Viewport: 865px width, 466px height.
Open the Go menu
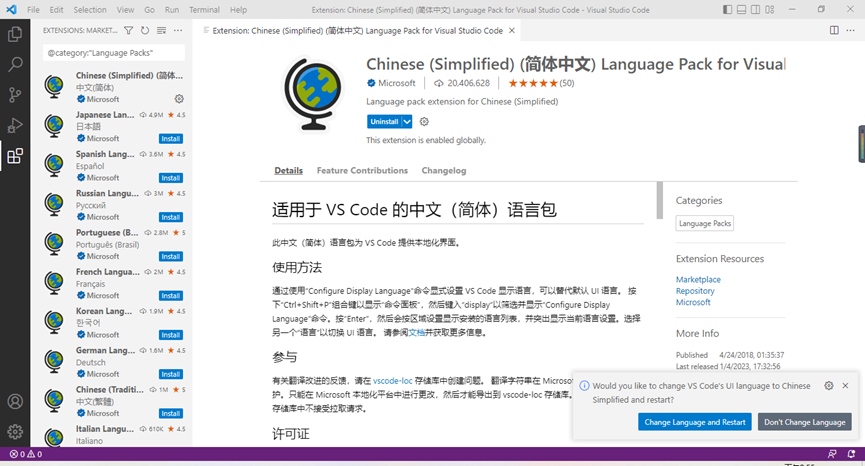coord(149,9)
